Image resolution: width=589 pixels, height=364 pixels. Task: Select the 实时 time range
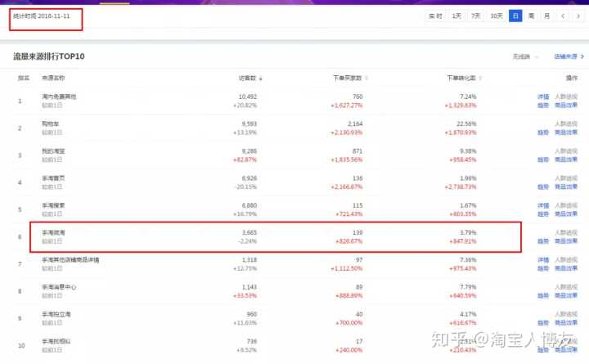click(x=434, y=16)
